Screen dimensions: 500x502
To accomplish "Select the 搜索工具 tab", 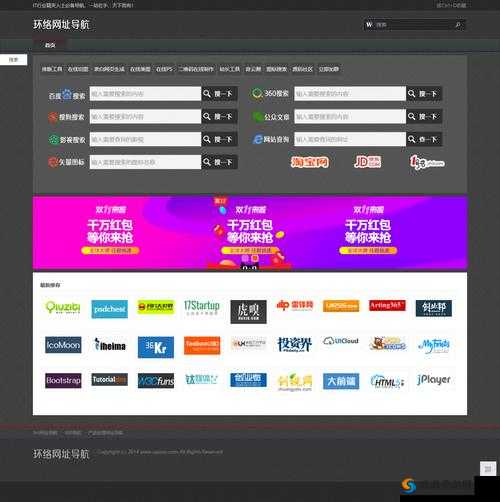I will pyautogui.click(x=52, y=69).
